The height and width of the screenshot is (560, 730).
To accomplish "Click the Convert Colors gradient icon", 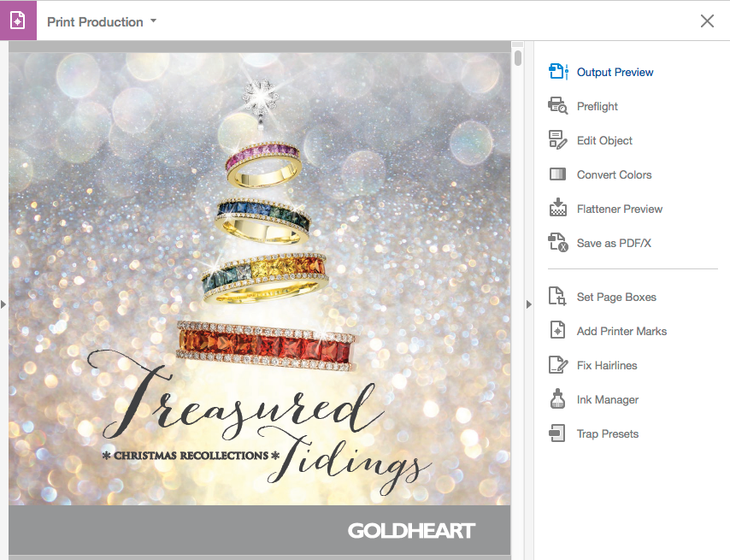I will (x=557, y=174).
